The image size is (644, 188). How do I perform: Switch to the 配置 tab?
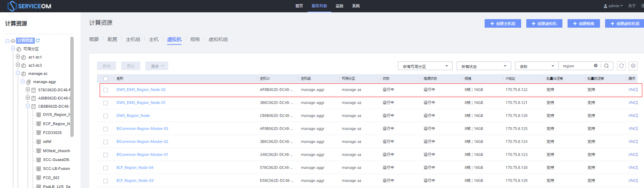tap(112, 39)
